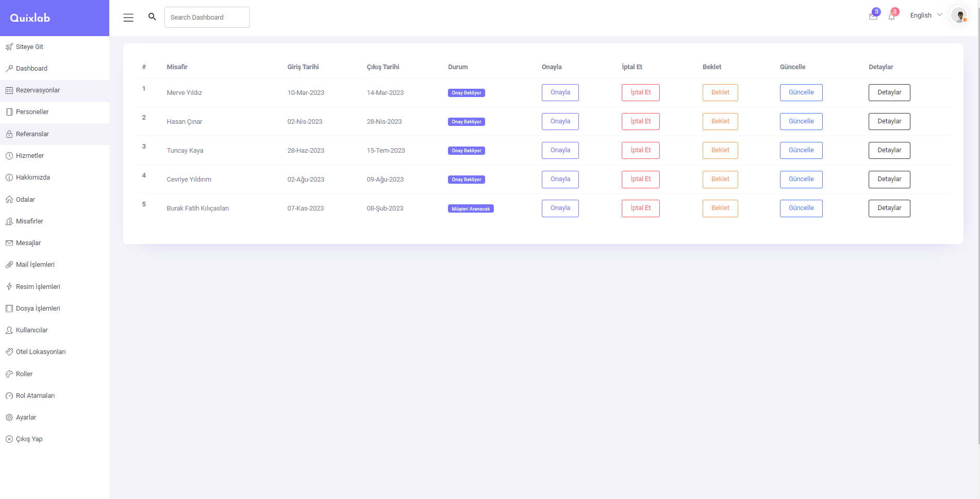Open the Quixlab logo link

[30, 18]
